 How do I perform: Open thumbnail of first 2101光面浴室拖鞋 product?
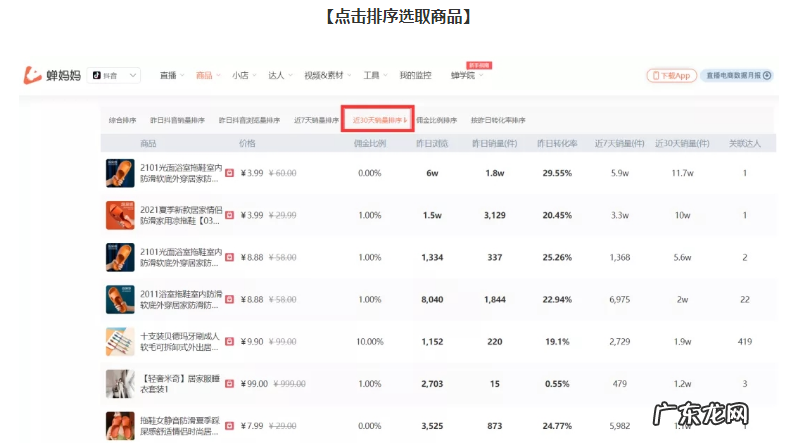pos(120,173)
